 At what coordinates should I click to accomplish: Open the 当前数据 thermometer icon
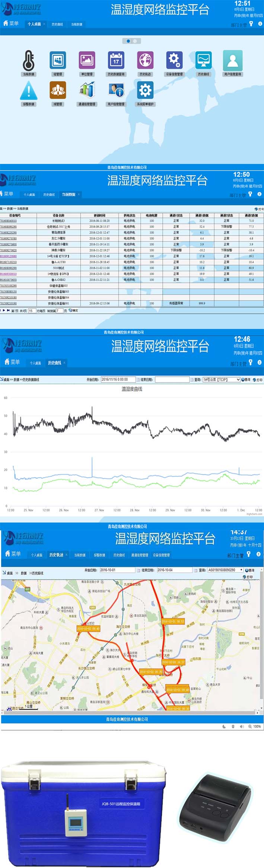pyautogui.click(x=29, y=60)
